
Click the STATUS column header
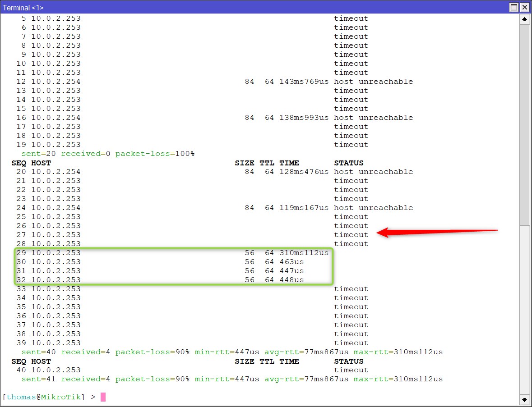pyautogui.click(x=349, y=163)
